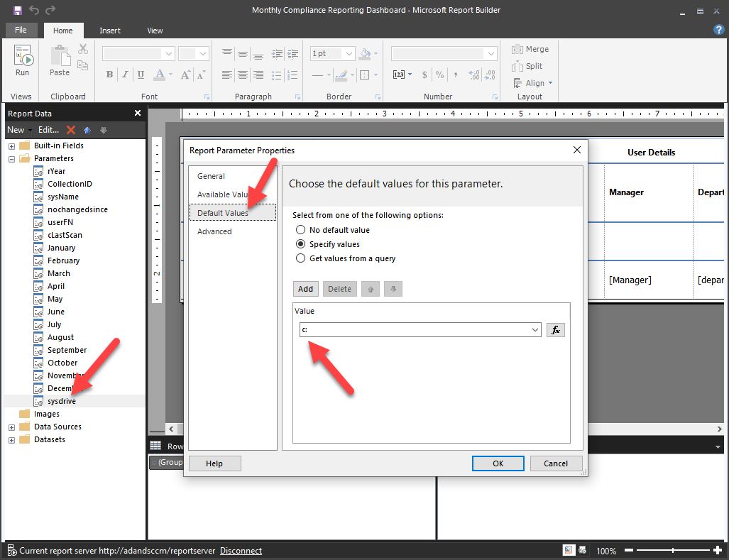729x560 pixels.
Task: Select the sysdrive parameter
Action: 61,401
